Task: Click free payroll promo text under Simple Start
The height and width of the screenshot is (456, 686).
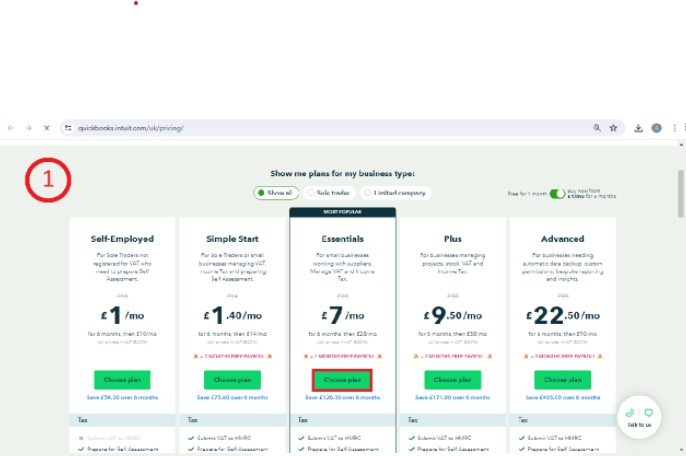Action: click(232, 356)
